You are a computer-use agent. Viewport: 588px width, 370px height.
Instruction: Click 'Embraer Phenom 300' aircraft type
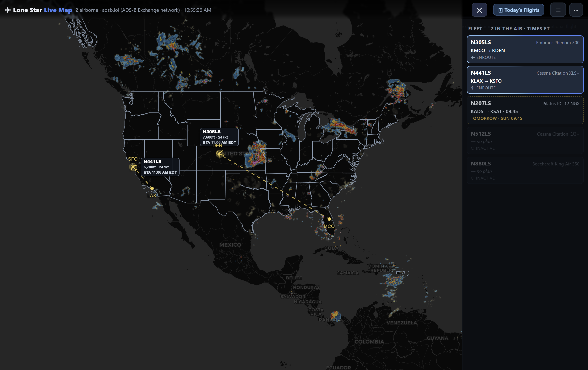[x=558, y=42]
